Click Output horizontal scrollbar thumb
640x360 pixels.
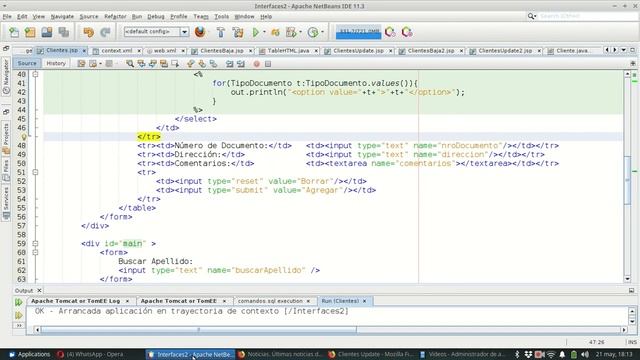[198, 329]
